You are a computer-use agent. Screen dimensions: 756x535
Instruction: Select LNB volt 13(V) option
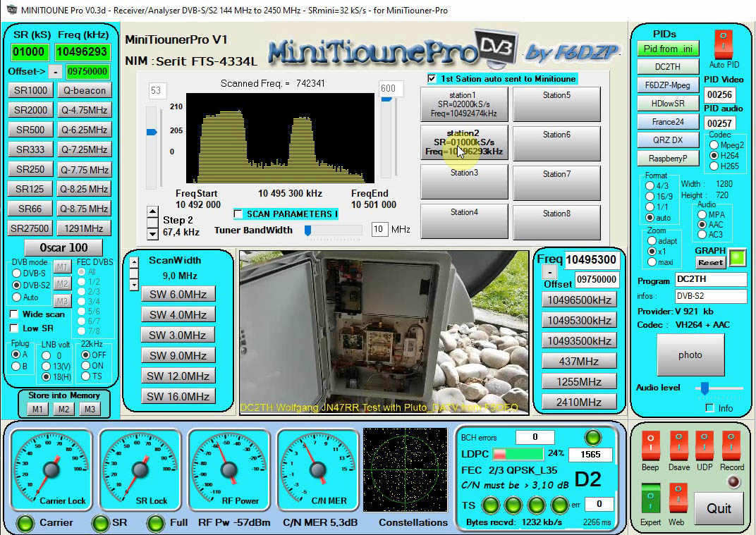(47, 367)
